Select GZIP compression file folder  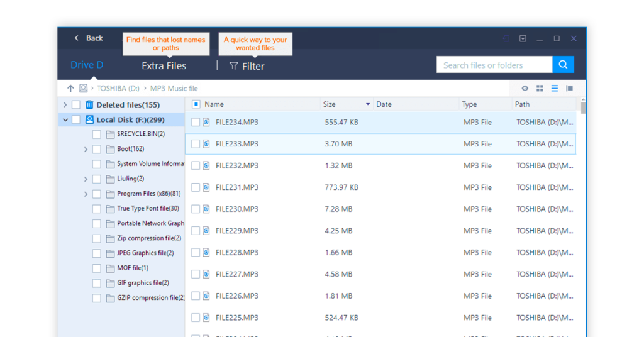pyautogui.click(x=151, y=298)
